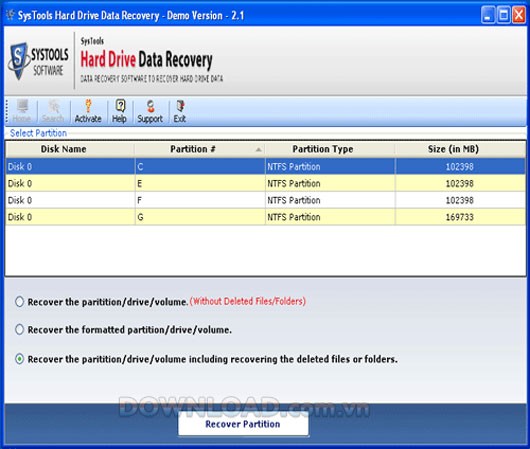Click the title bar application icon
The width and height of the screenshot is (530, 449).
(10, 15)
